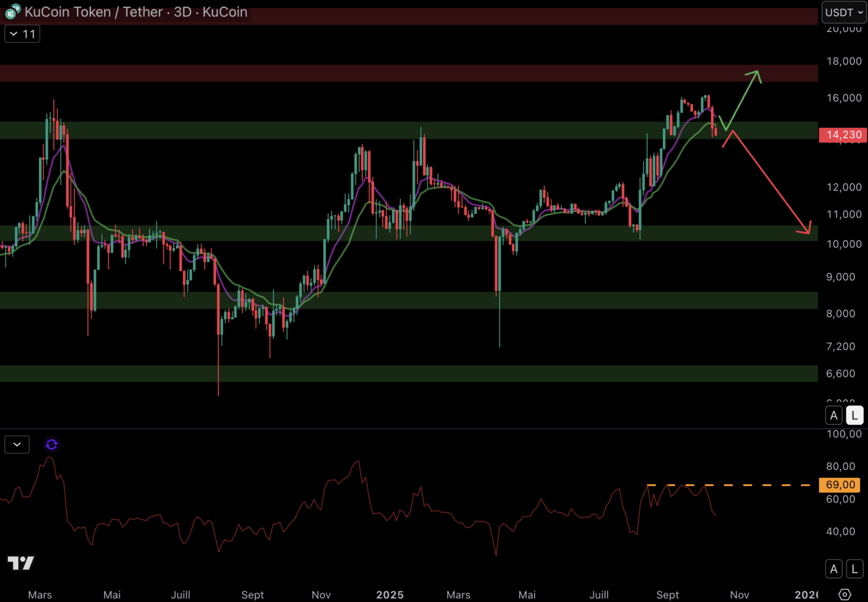Toggle auto scale A on main price chart
The width and height of the screenshot is (868, 602).
[x=833, y=415]
